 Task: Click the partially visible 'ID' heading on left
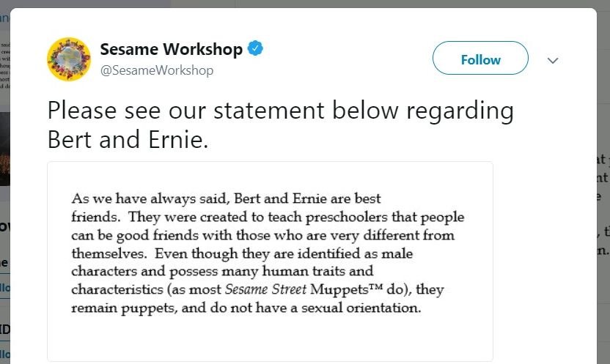coord(4,330)
